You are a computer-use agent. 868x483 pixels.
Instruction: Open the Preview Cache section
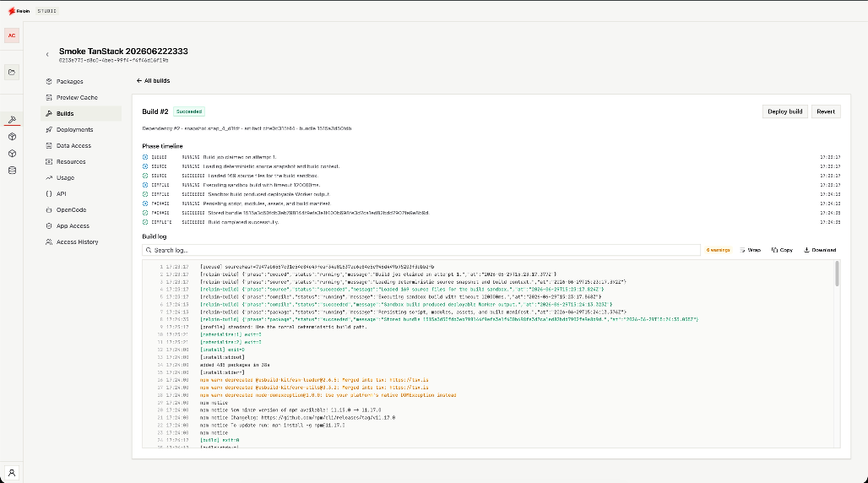tap(81, 97)
